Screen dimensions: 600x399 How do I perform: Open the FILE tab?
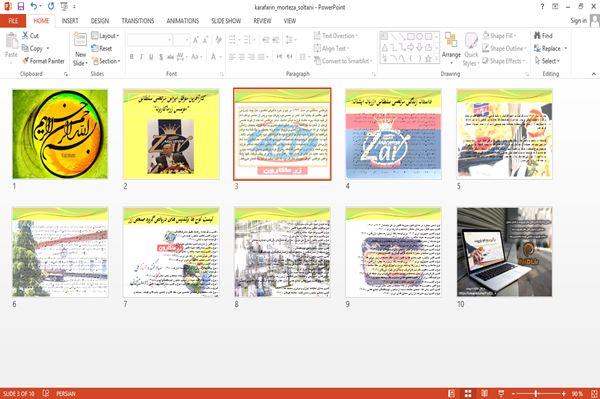(13, 21)
